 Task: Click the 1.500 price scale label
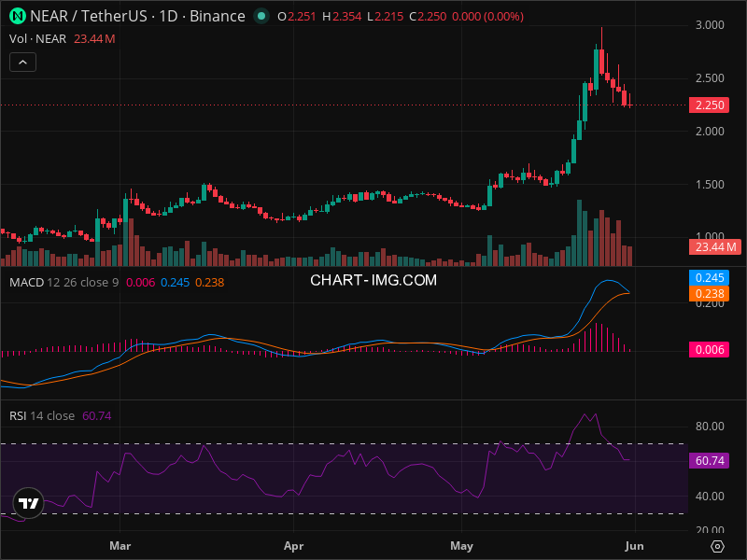tap(710, 184)
